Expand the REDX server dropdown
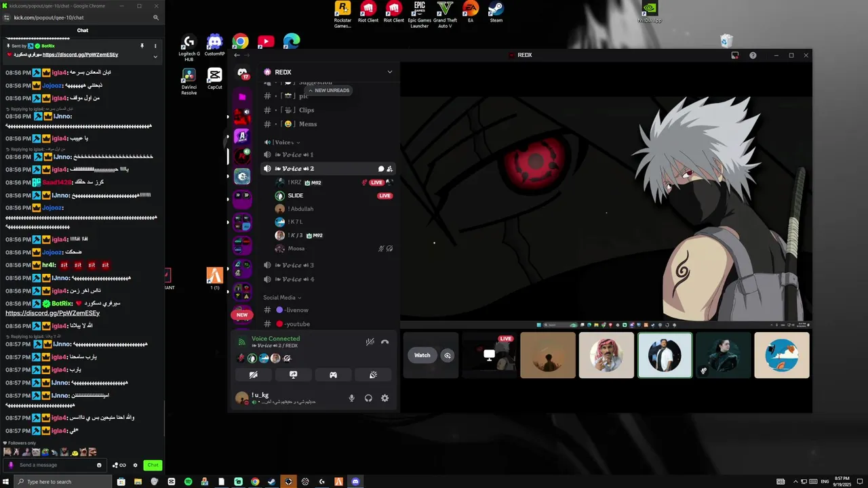This screenshot has width=868, height=488. point(389,72)
